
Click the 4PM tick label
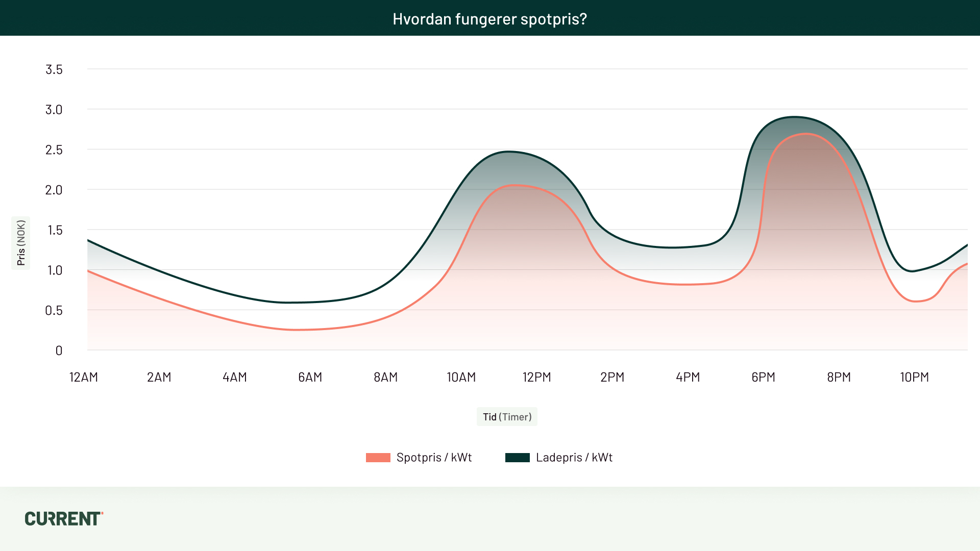[688, 378]
